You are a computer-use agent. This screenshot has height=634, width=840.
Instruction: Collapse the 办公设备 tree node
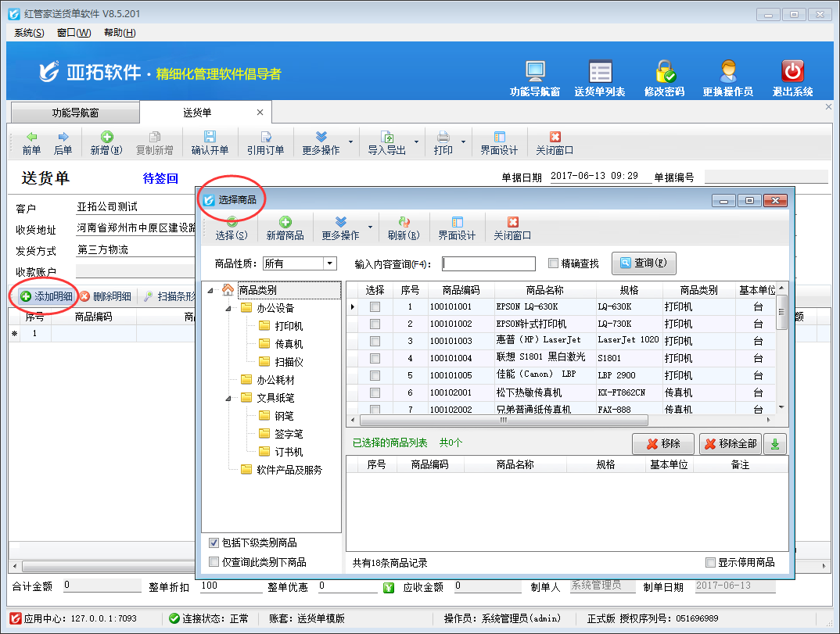(x=228, y=308)
